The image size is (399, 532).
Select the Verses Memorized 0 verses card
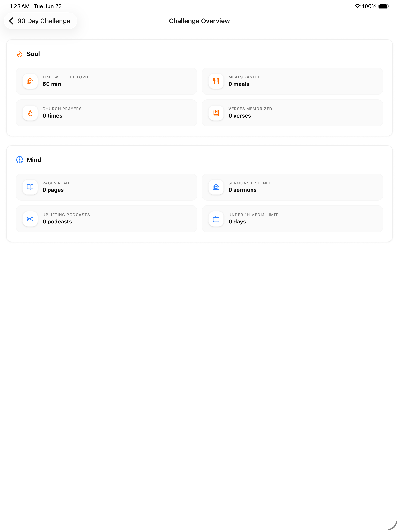292,113
